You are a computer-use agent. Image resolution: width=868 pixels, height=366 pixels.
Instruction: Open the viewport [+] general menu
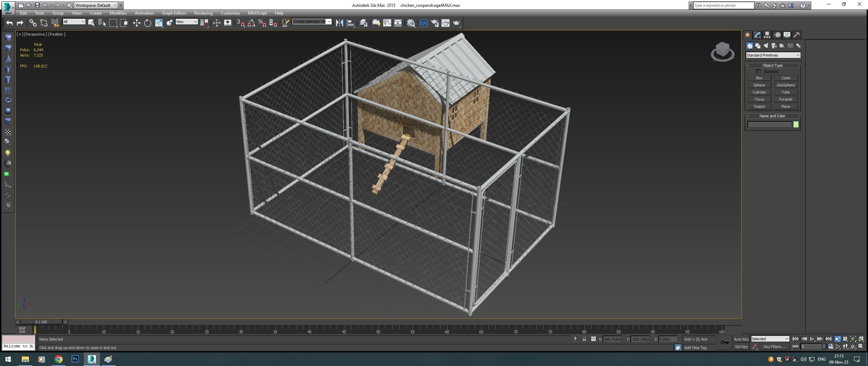coord(20,34)
